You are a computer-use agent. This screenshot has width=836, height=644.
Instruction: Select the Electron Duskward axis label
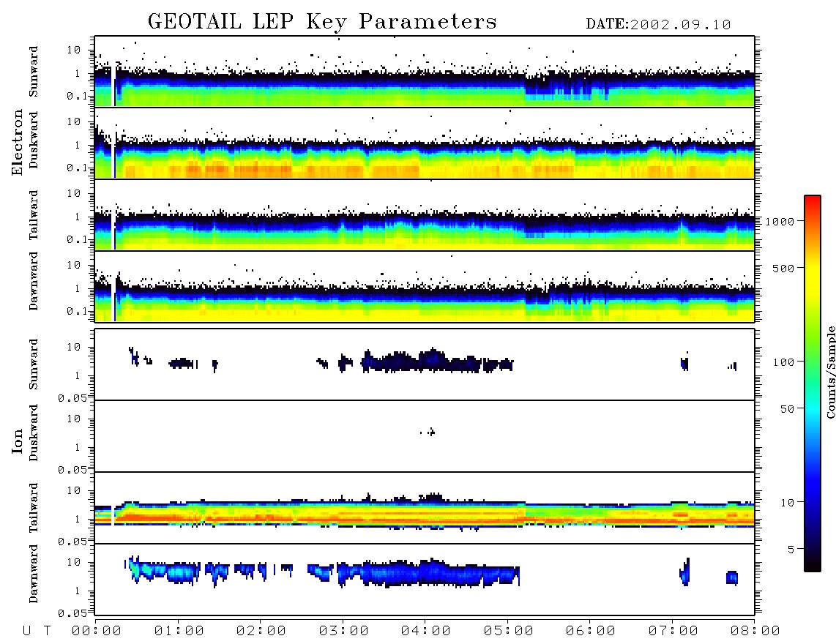click(34, 140)
